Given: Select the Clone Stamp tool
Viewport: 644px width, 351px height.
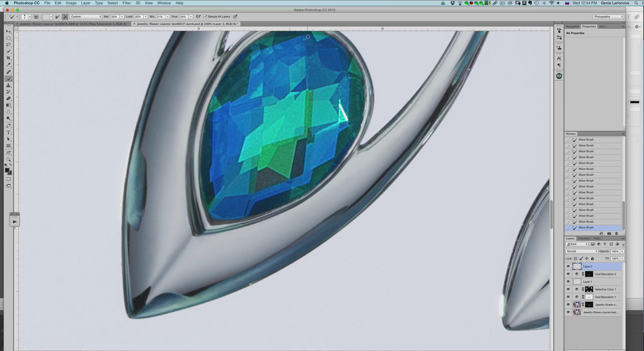Looking at the screenshot, I should [8, 85].
